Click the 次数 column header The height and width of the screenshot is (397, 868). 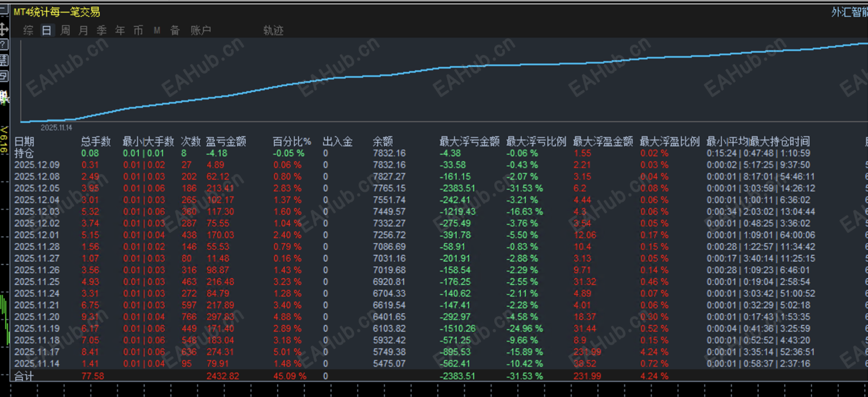click(x=191, y=142)
